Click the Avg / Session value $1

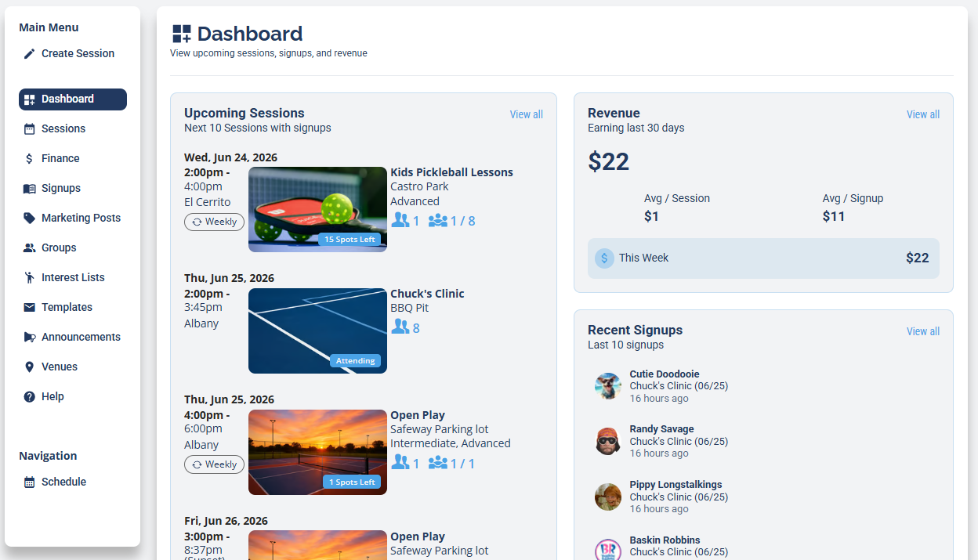[x=652, y=216]
